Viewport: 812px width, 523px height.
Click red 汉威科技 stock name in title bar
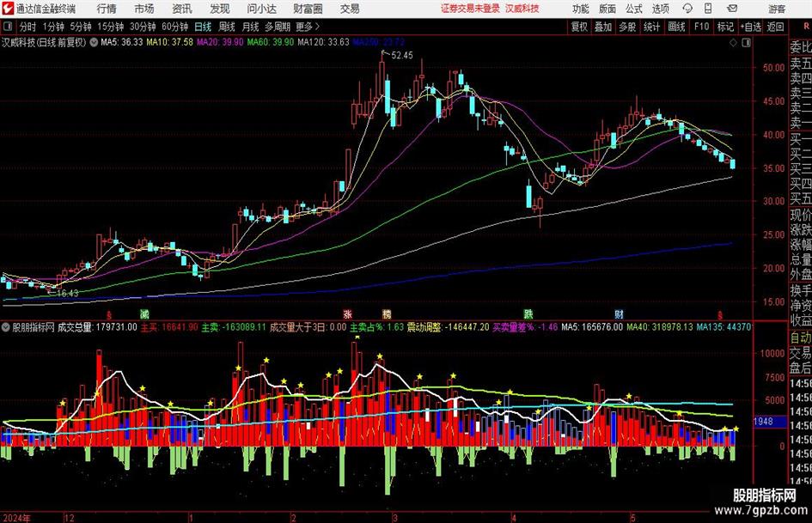coord(522,9)
